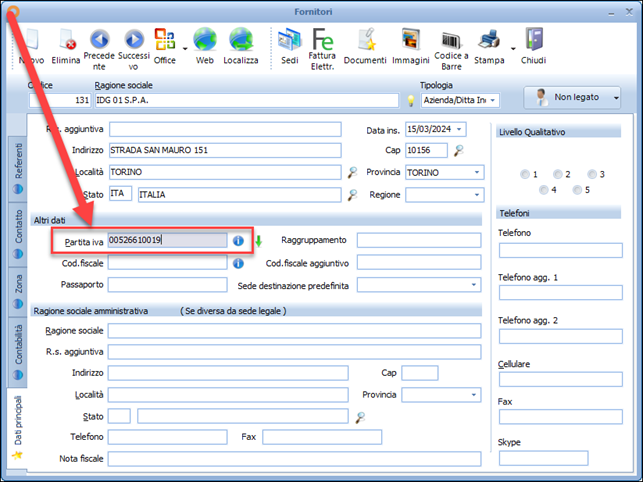Select Livello Qualitativo radio 2
The height and width of the screenshot is (482, 643).
[558, 174]
